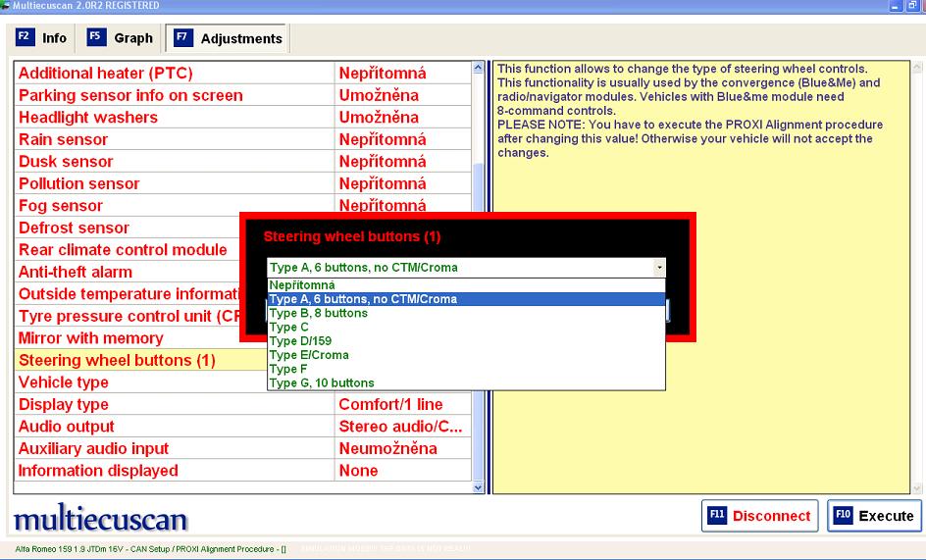Select the Additional heater (PTC) row

point(242,74)
